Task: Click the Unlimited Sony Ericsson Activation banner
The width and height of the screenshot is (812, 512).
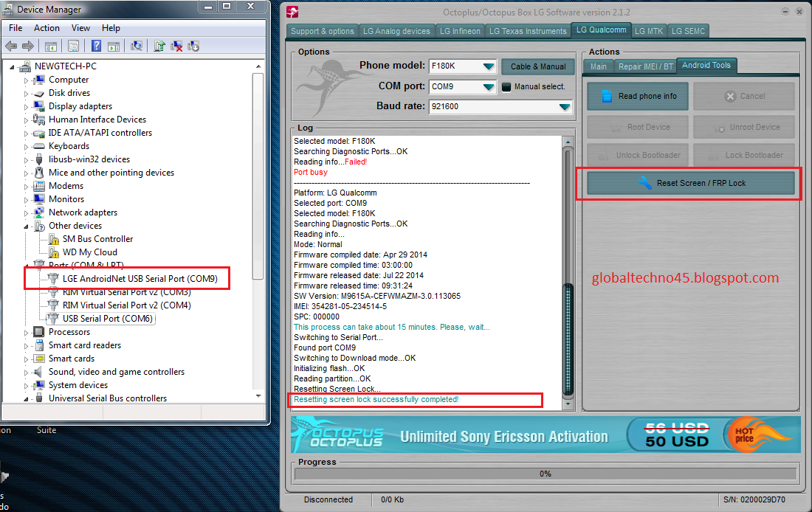Action: coord(546,435)
